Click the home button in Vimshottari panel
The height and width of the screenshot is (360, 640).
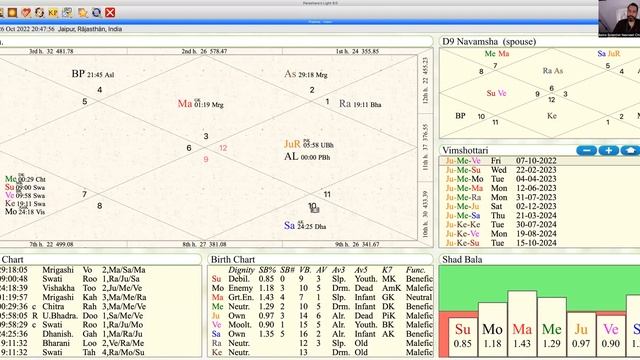pyautogui.click(x=630, y=151)
